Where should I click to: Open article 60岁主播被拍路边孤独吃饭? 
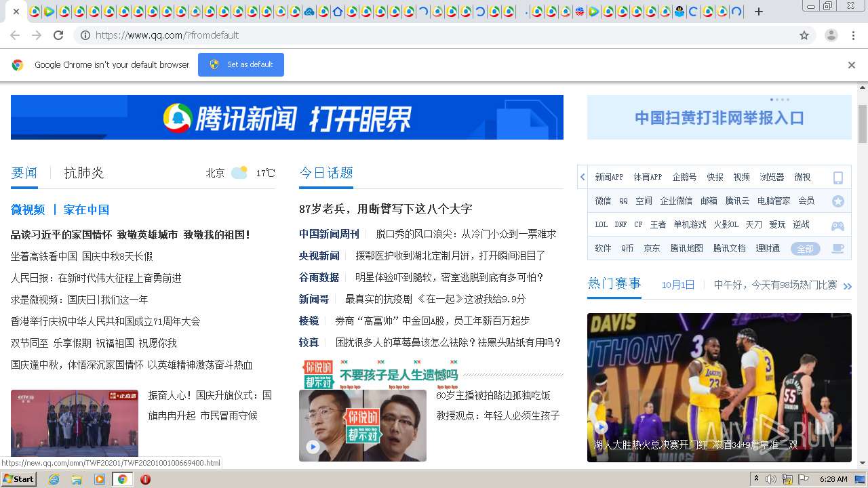pos(493,395)
